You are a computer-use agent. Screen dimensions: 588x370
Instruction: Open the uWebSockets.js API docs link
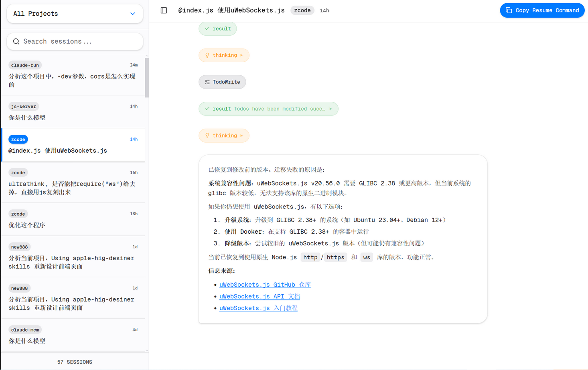260,296
